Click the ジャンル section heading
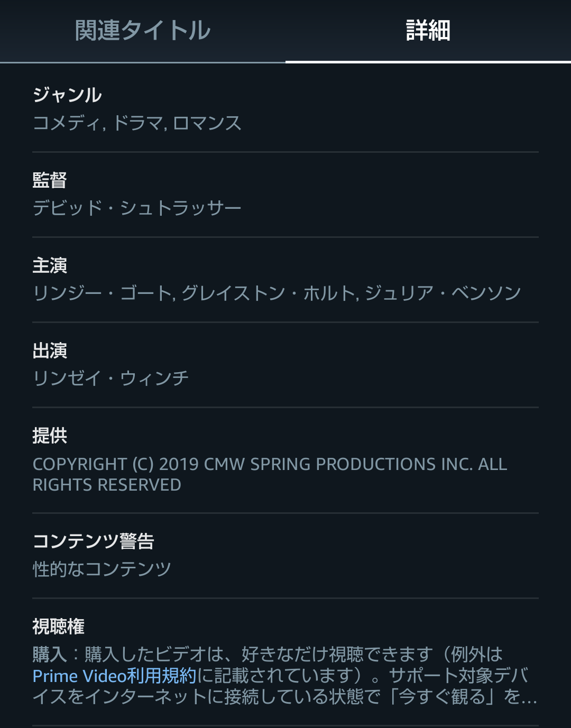 (67, 95)
